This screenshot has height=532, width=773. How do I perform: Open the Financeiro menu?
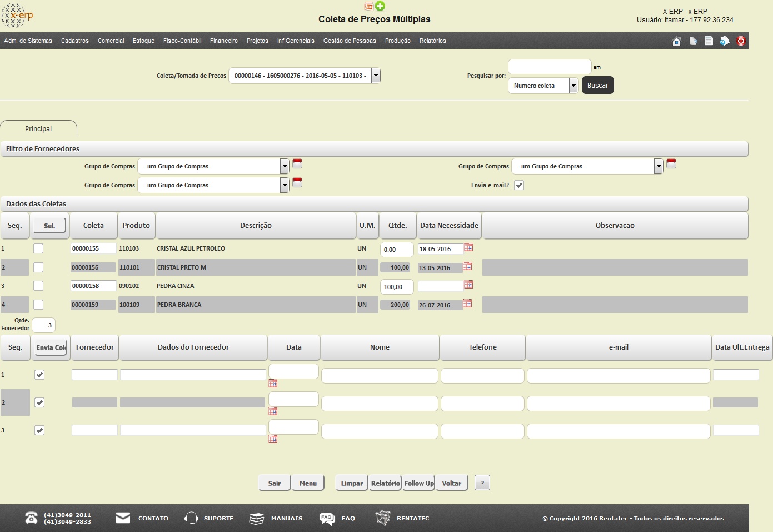tap(224, 41)
